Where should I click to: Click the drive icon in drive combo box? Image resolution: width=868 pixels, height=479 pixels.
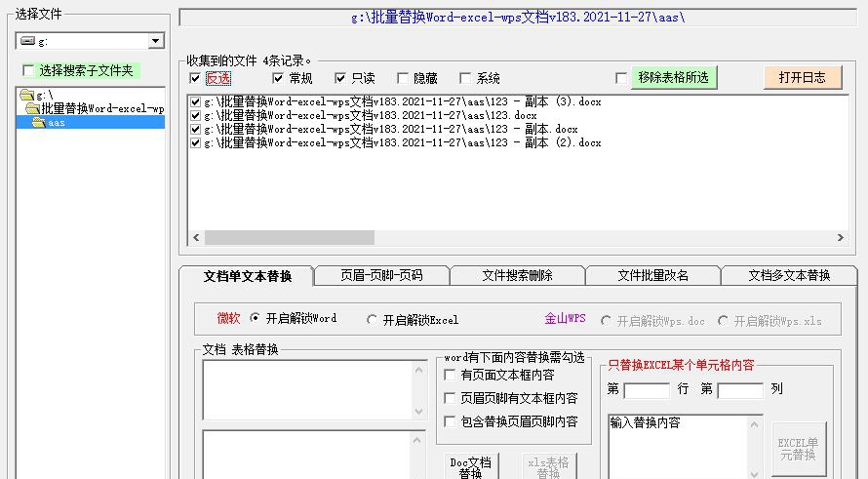point(27,41)
